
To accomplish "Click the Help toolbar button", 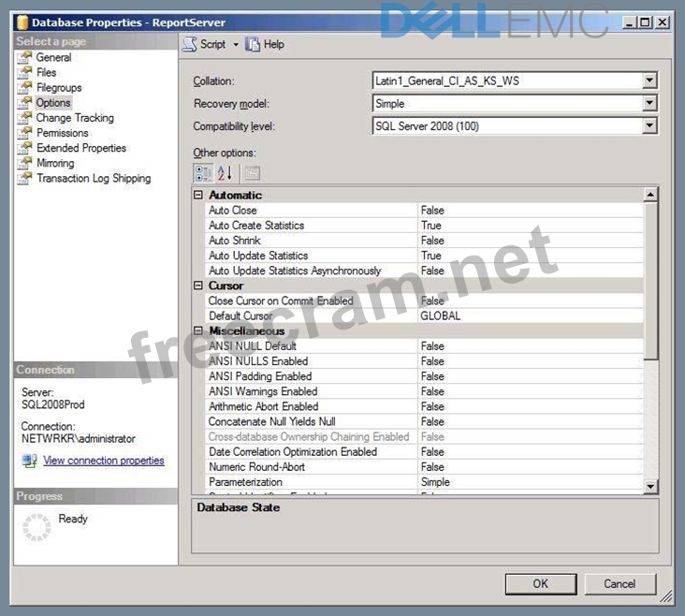I will point(265,45).
